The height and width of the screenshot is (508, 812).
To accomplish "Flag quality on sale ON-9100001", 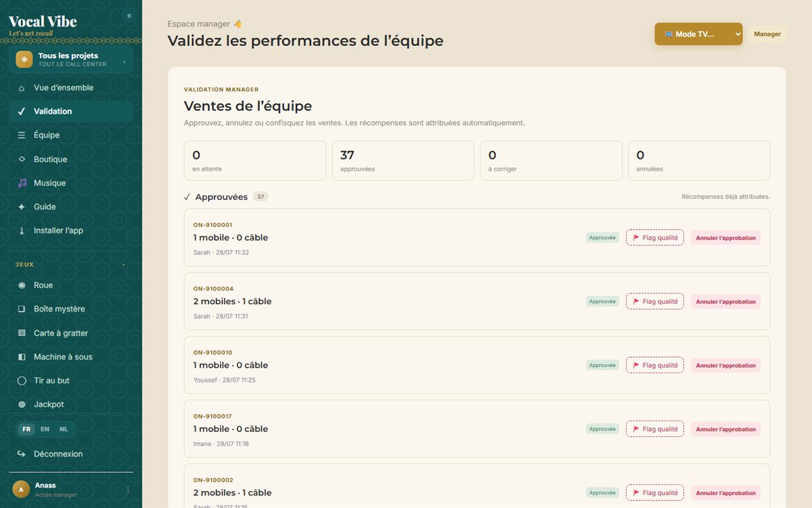I will click(655, 238).
